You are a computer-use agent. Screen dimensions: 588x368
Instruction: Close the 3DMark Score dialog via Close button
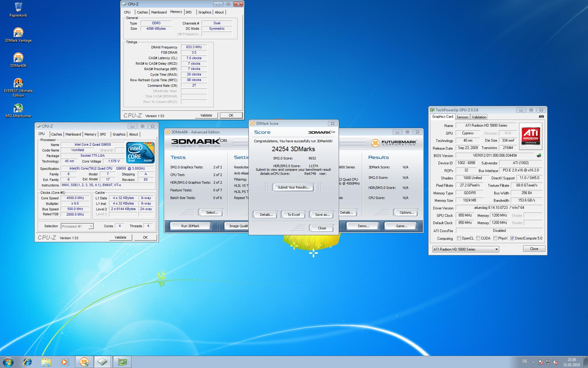pos(322,228)
